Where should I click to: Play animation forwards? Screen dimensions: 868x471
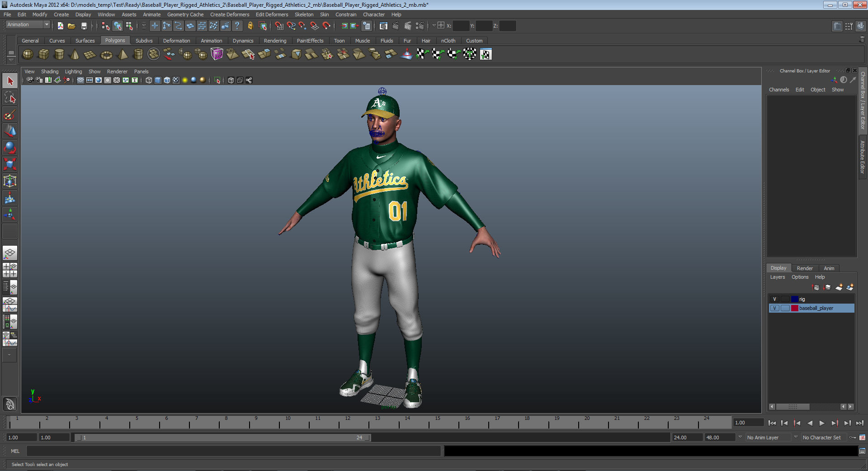pos(822,423)
